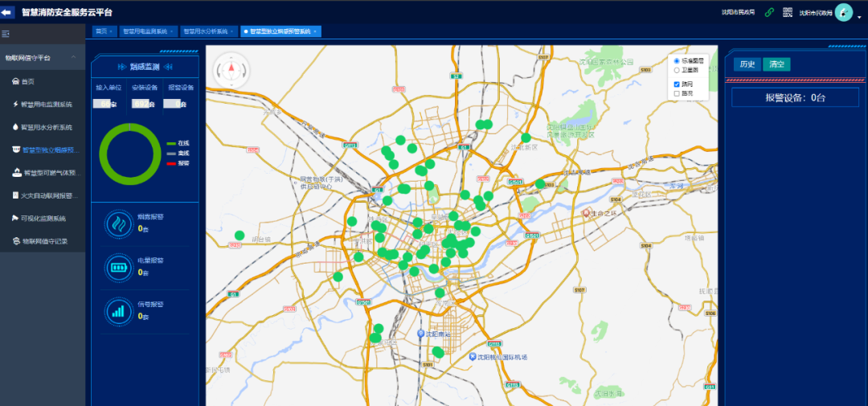Click the signal alarm bars icon

pos(119,311)
